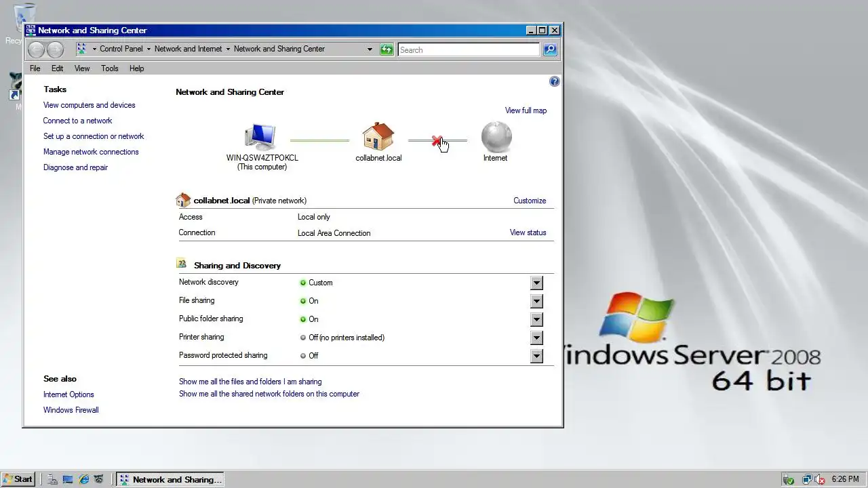Click the Search input field

point(469,49)
